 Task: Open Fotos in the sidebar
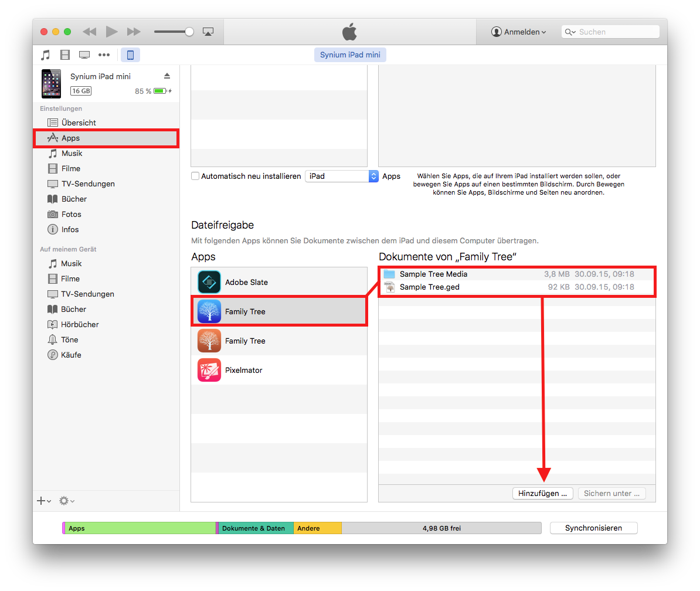tap(106, 214)
